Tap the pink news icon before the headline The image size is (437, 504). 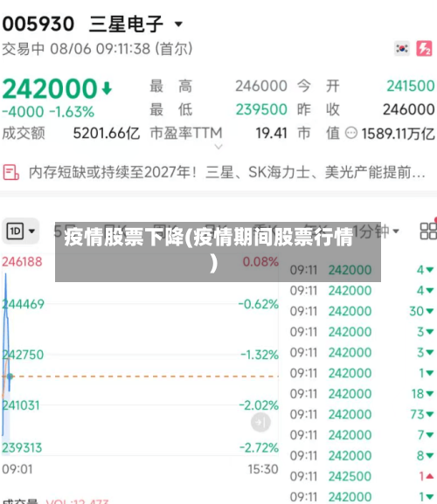pyautogui.click(x=11, y=172)
